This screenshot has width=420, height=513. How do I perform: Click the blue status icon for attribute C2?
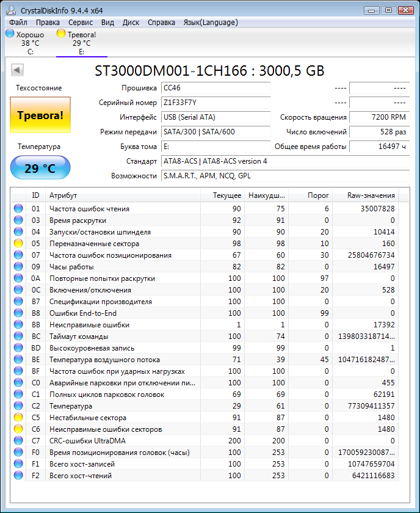coord(18,406)
